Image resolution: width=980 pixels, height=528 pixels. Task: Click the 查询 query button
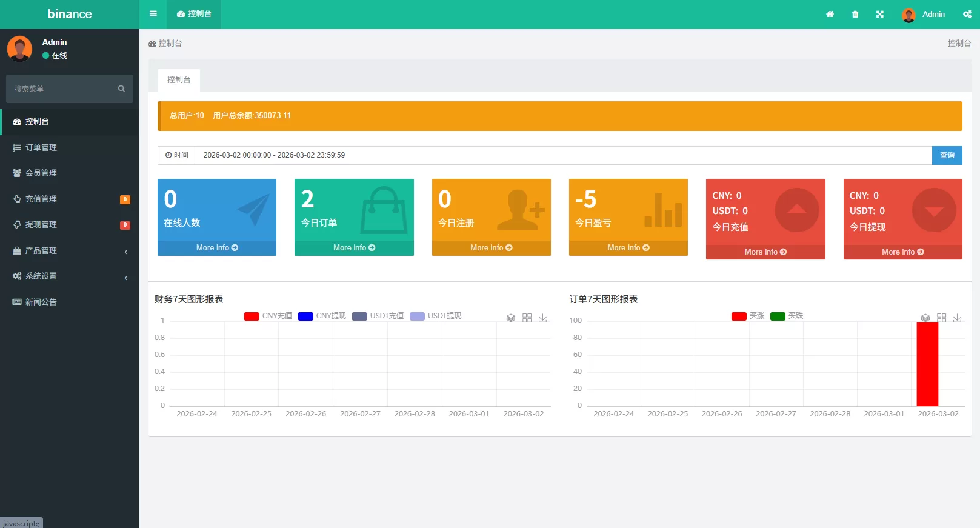pyautogui.click(x=947, y=155)
